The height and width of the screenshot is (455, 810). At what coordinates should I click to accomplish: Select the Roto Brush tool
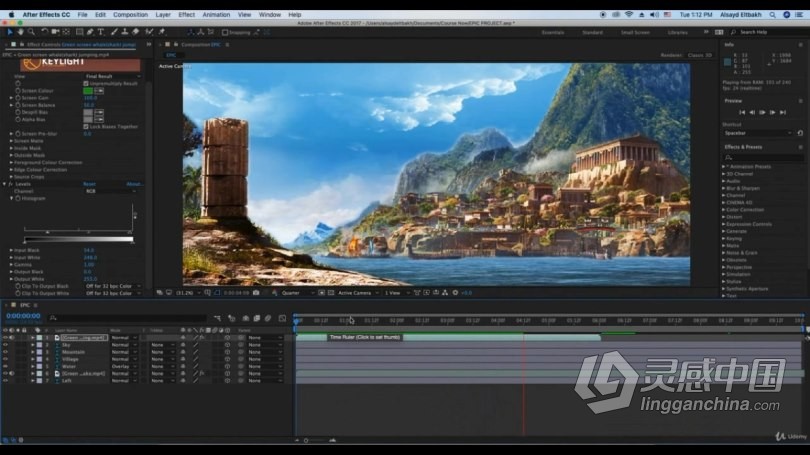point(149,32)
